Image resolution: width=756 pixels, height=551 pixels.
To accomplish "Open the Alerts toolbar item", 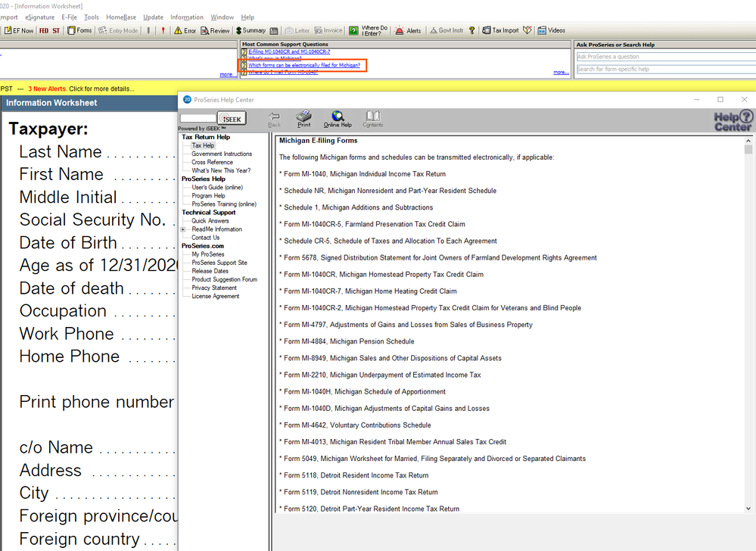I will coord(409,31).
